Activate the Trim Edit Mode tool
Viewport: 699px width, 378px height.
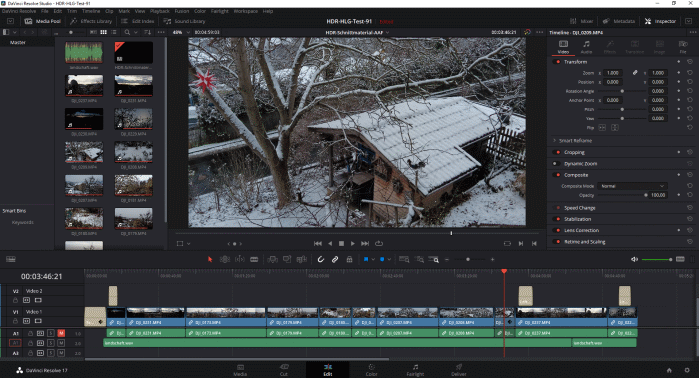pos(225,259)
